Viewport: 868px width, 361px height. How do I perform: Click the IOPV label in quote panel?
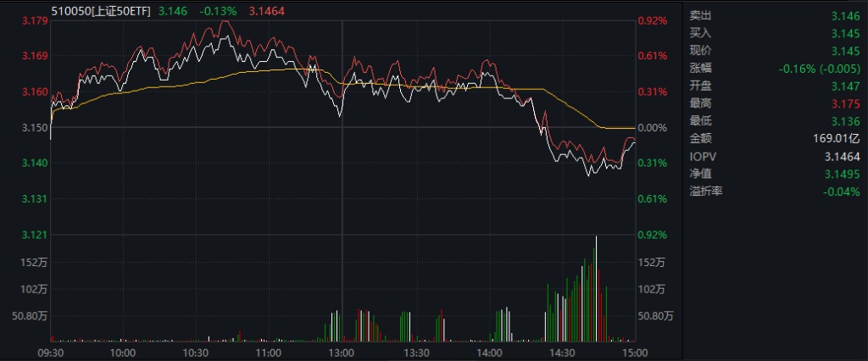coord(699,156)
